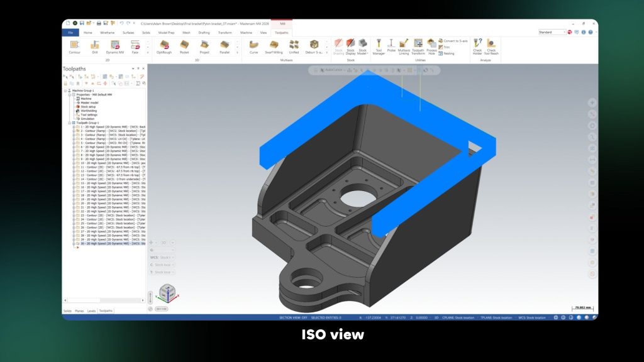644x362 pixels.
Task: Collapse Properties - Mill Default MM node
Action: 69,94
